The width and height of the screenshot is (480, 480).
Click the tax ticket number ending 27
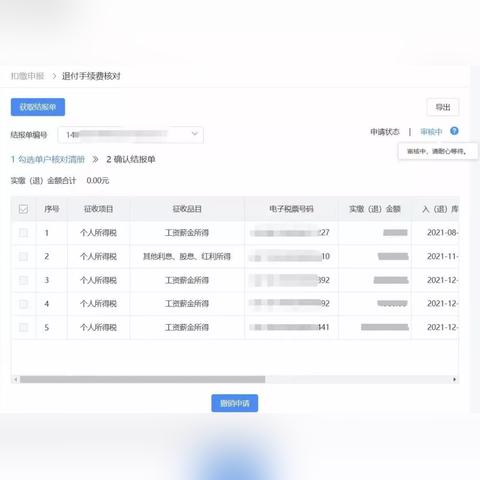(290, 232)
